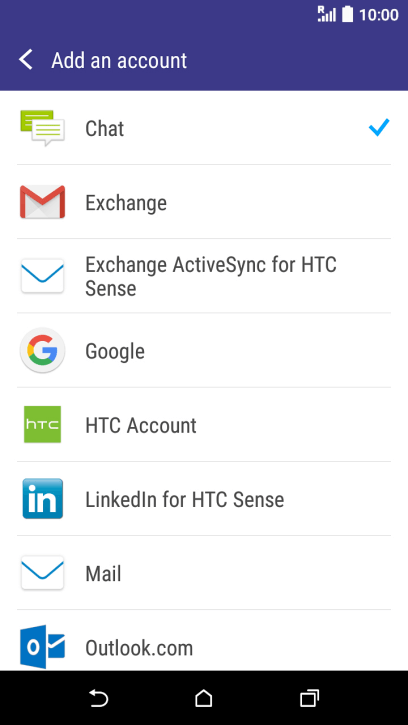The width and height of the screenshot is (408, 725).
Task: Open LinkedIn for HTC Sense option
Action: 204,498
